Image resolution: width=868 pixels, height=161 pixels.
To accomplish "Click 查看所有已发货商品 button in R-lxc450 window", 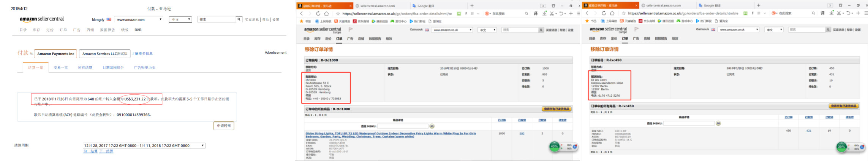I will 844,106.
